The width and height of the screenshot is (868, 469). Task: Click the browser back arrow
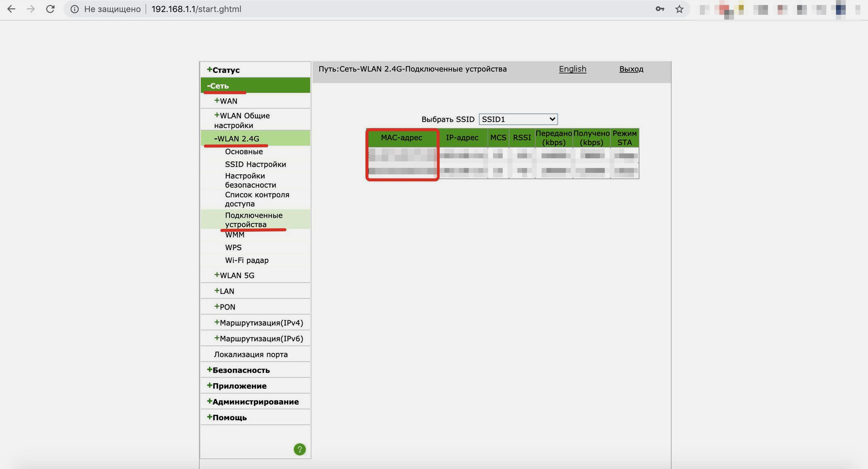coord(11,9)
